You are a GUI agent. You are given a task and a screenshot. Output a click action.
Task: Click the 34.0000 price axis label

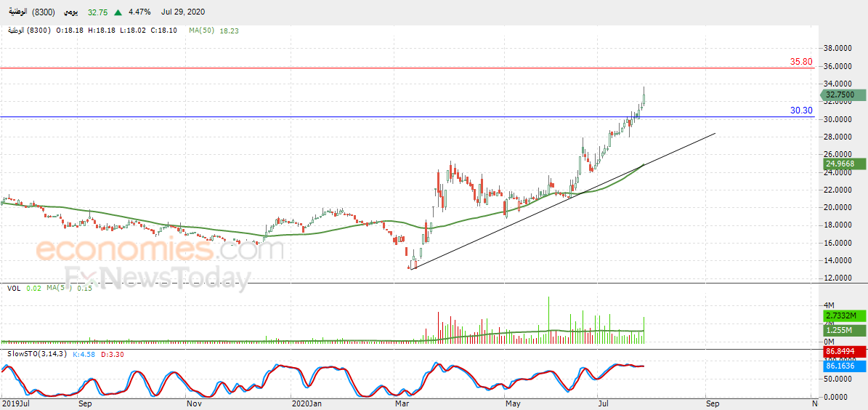click(838, 84)
